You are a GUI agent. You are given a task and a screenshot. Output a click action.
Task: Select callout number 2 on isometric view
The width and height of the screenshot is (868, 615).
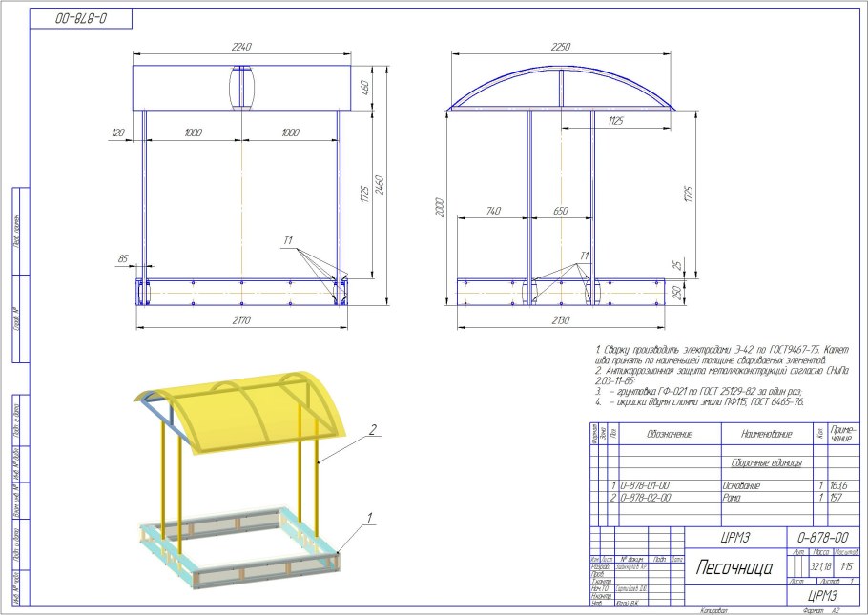pyautogui.click(x=374, y=427)
